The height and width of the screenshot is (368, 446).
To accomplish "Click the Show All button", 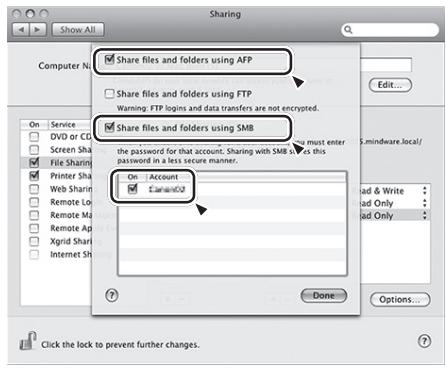I will click(x=78, y=30).
